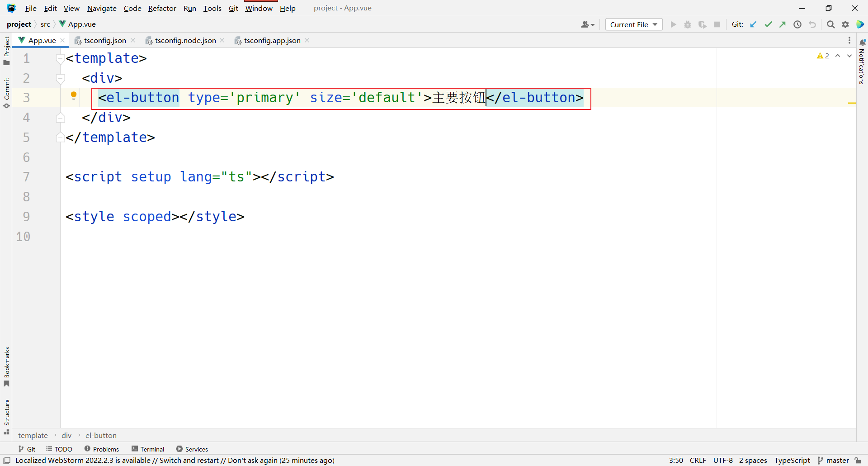
Task: Open the Bookmarks tool window
Action: pos(6,367)
